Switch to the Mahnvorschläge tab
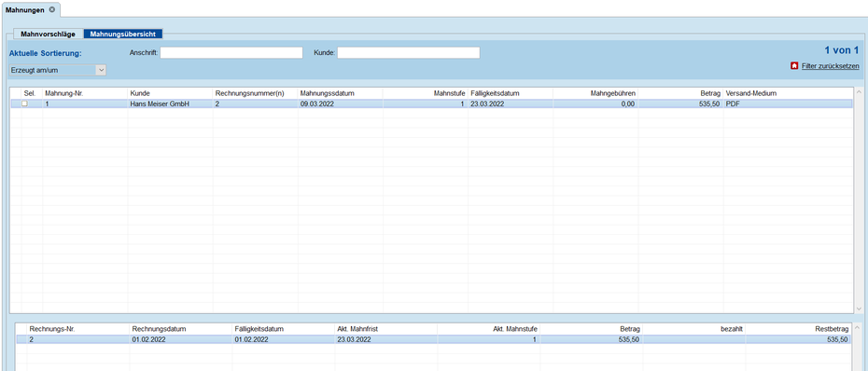Screen dimensions: 868x371 49,34
